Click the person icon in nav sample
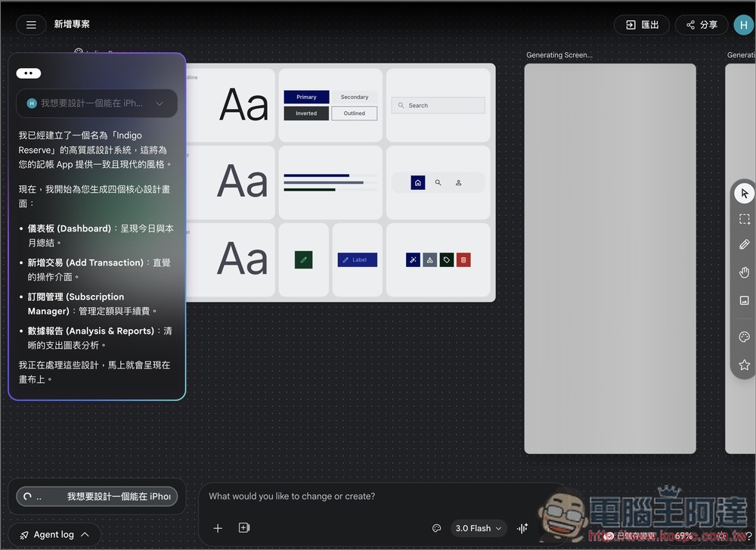The height and width of the screenshot is (550, 756). click(459, 183)
